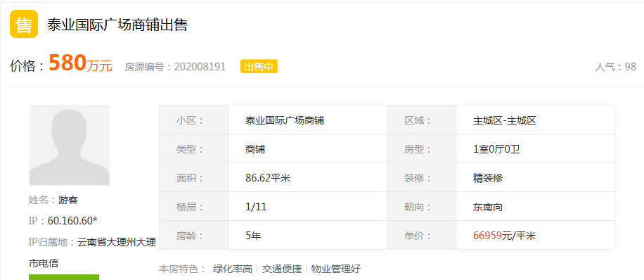Image resolution: width=644 pixels, height=280 pixels.
Task: Click the 绿化率高 feature tag
Action: [x=233, y=269]
